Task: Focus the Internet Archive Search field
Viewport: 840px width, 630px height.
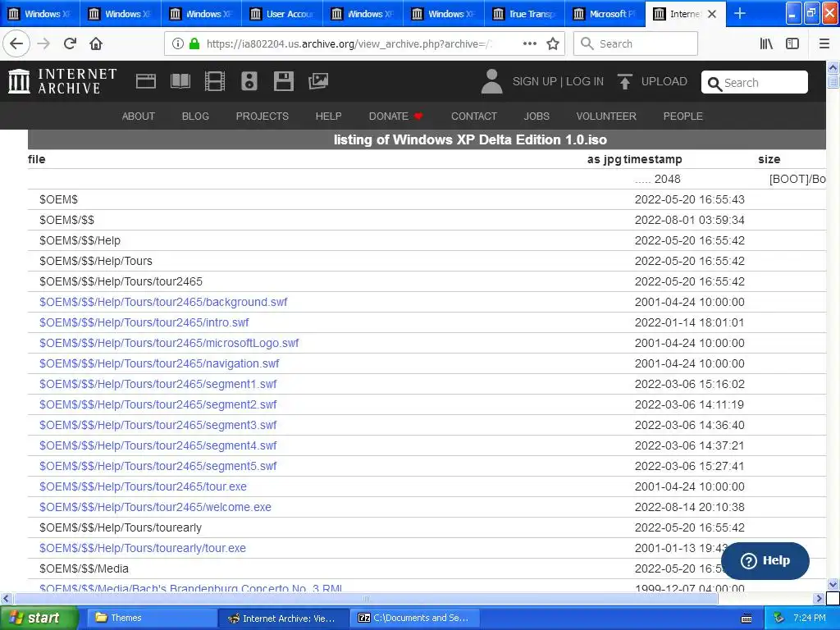Action: click(x=755, y=82)
